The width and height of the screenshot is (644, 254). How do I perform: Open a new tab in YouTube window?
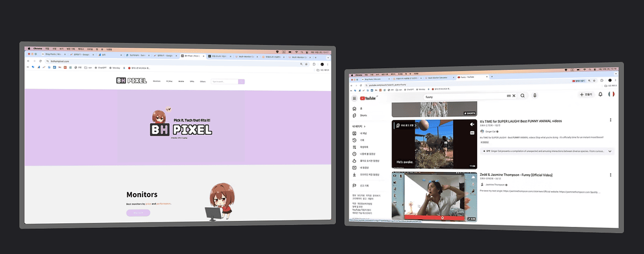point(492,77)
